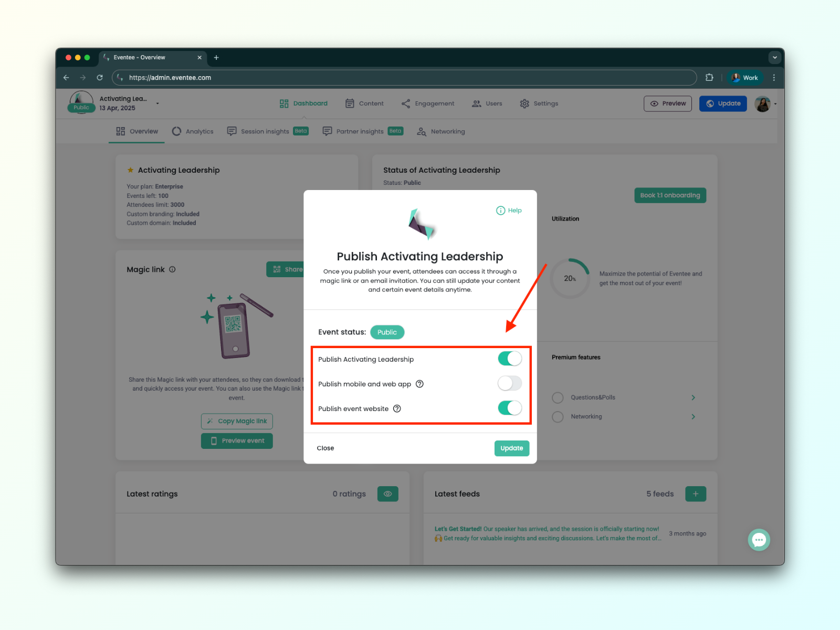Click the Magic link info icon

click(x=172, y=269)
